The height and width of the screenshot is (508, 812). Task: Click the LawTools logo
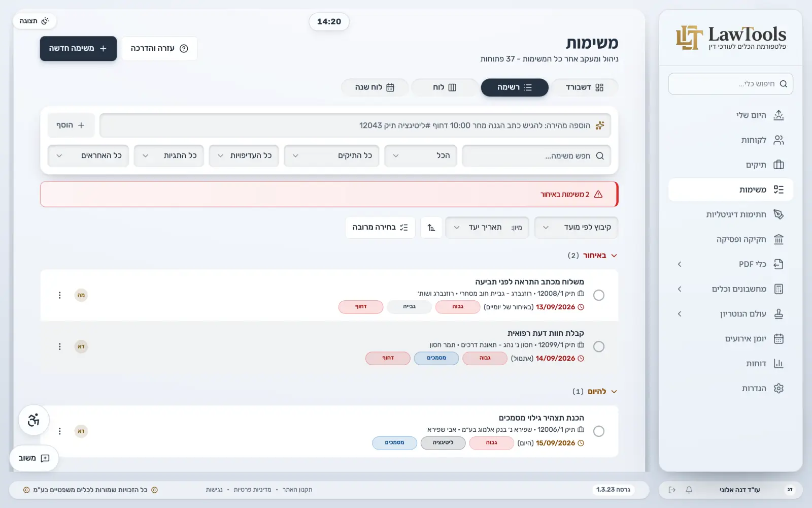(731, 38)
